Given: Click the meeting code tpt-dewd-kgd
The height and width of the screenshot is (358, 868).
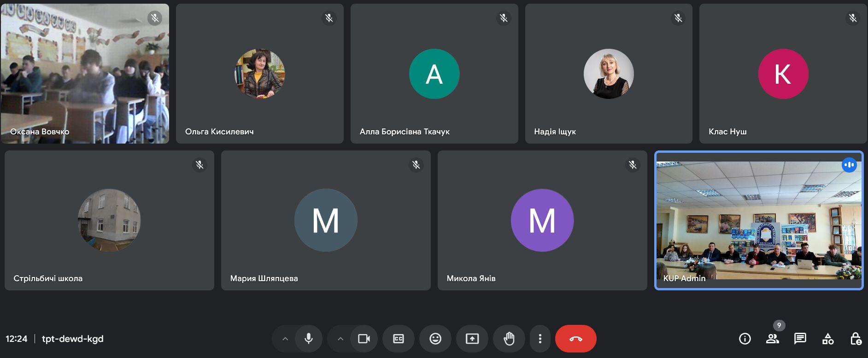Looking at the screenshot, I should click(x=73, y=339).
